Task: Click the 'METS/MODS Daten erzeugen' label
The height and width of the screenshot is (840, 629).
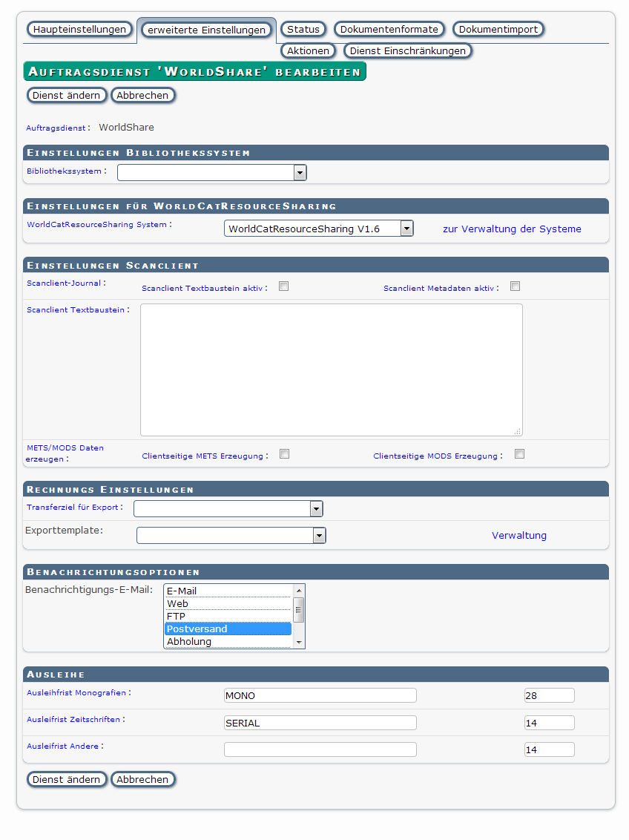Action: point(65,453)
